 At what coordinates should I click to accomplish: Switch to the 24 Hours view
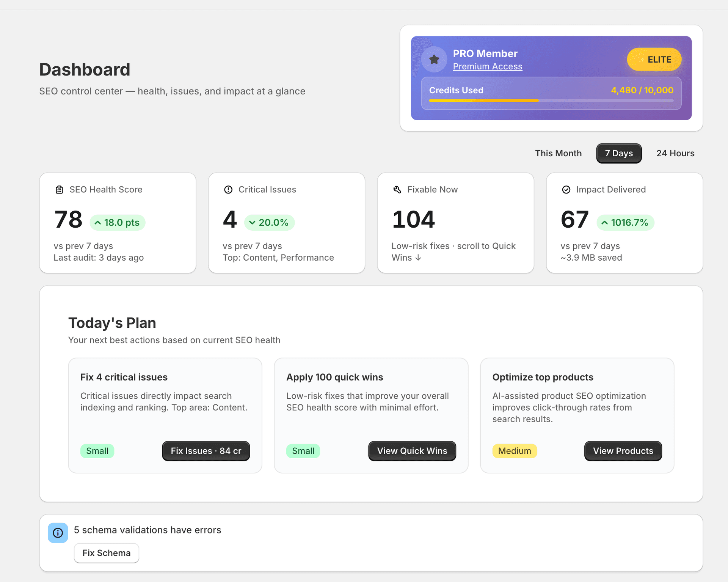pos(675,153)
